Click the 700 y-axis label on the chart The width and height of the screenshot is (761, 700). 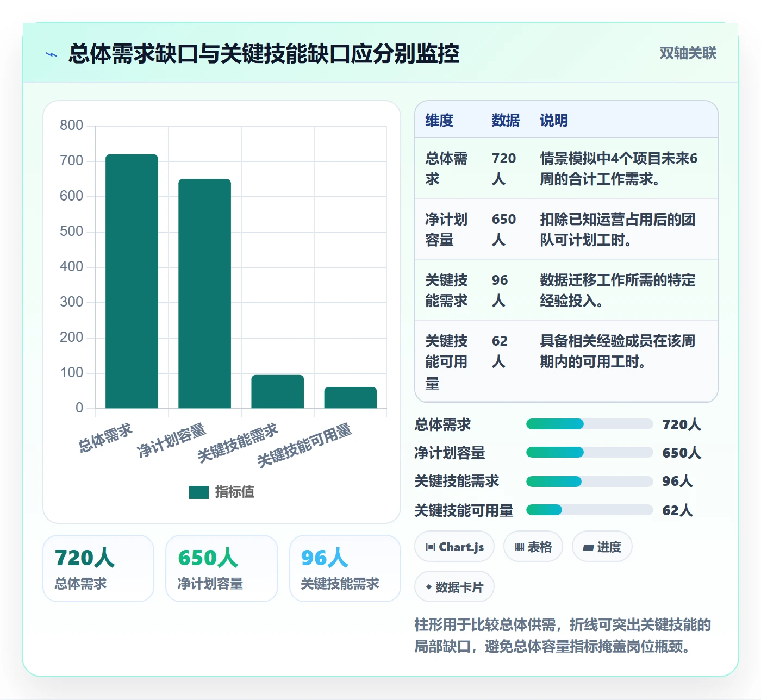click(71, 161)
